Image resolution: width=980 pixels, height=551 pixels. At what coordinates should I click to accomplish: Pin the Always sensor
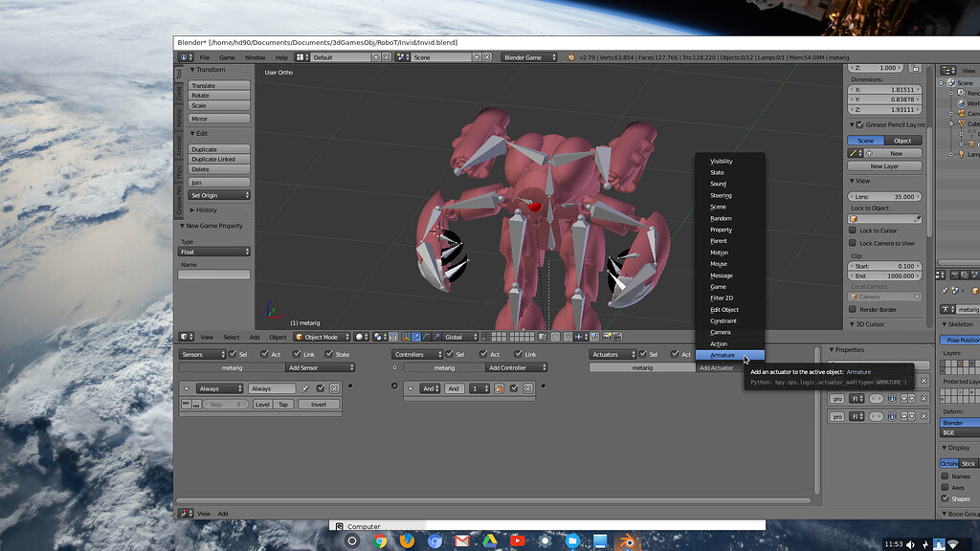305,388
